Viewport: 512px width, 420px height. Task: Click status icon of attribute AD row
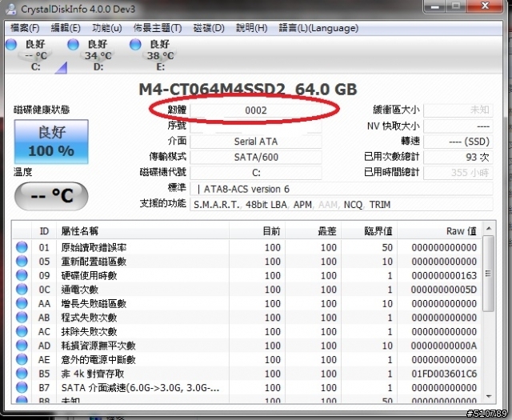22,346
